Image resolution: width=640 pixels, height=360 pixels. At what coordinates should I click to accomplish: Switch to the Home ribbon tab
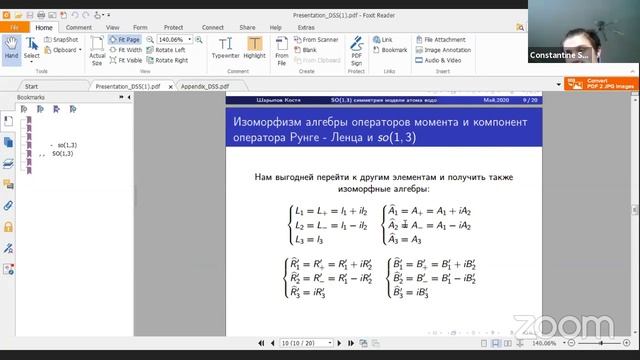44,27
